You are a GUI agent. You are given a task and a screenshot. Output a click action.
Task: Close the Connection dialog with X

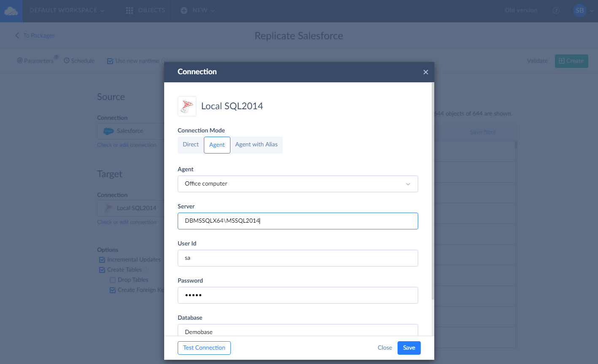pos(426,72)
